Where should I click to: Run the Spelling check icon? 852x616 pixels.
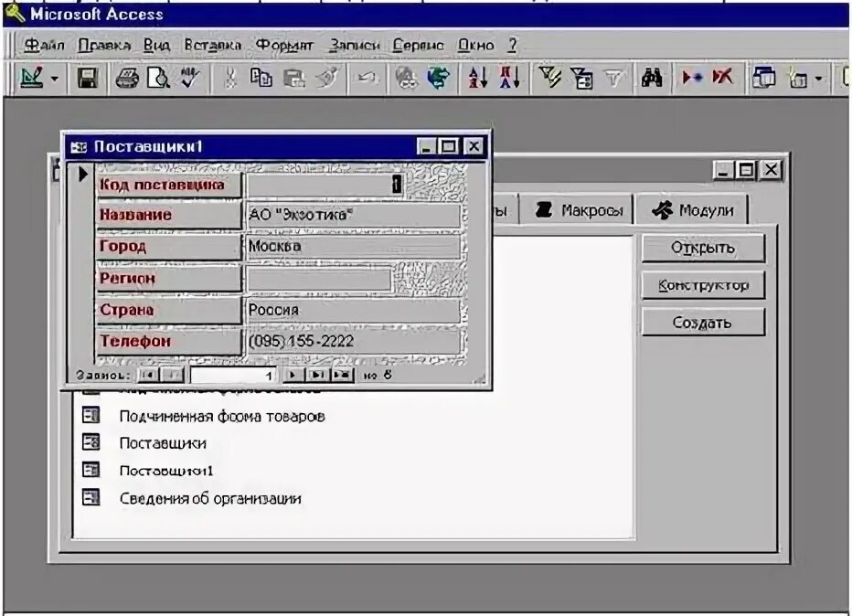[x=189, y=79]
